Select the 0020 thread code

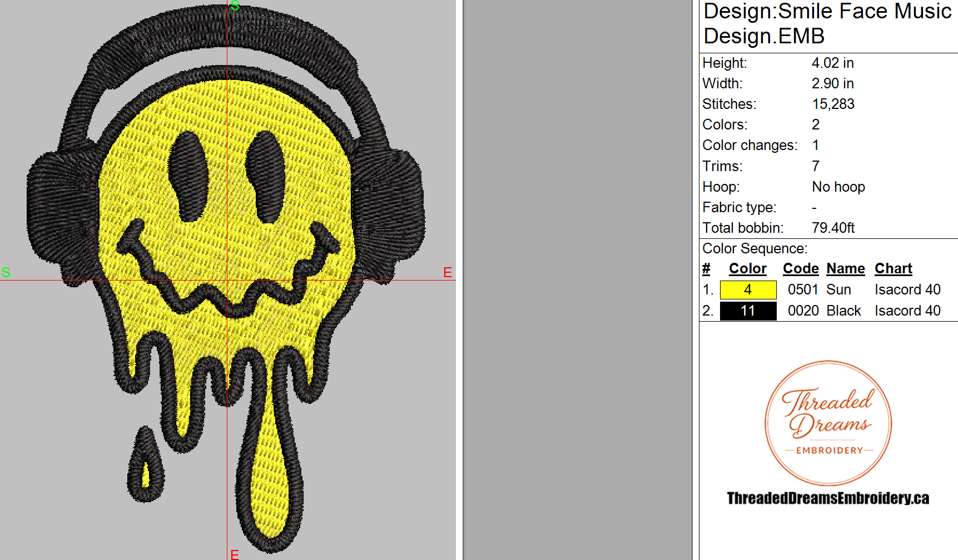pyautogui.click(x=803, y=311)
